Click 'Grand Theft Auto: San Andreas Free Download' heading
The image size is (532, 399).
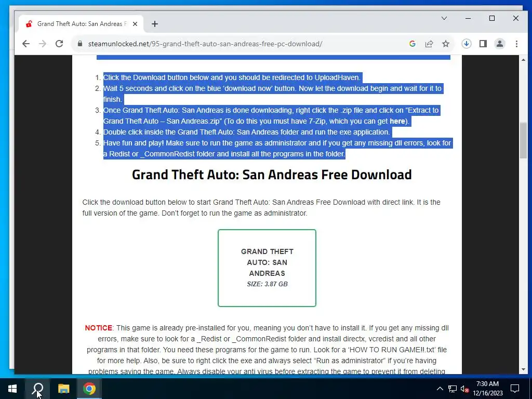tap(272, 175)
